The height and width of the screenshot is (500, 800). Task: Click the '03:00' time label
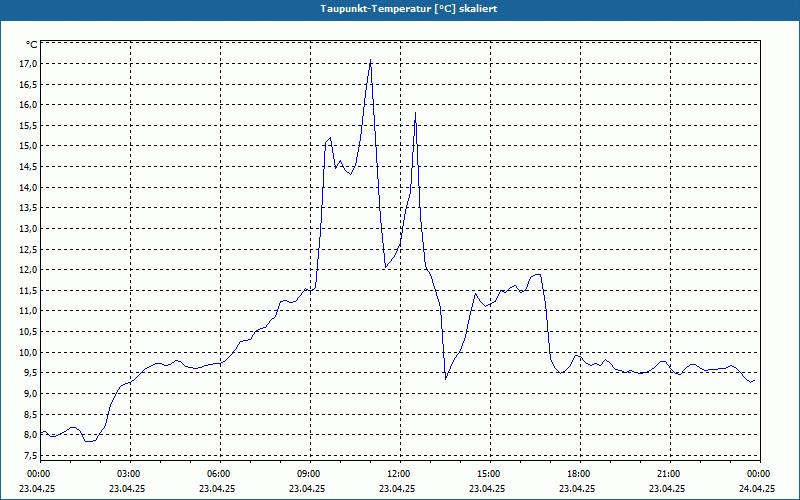coord(128,474)
